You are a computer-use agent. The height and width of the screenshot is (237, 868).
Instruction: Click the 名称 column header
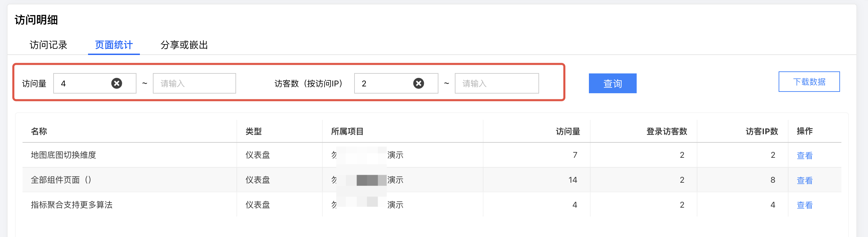click(x=39, y=131)
